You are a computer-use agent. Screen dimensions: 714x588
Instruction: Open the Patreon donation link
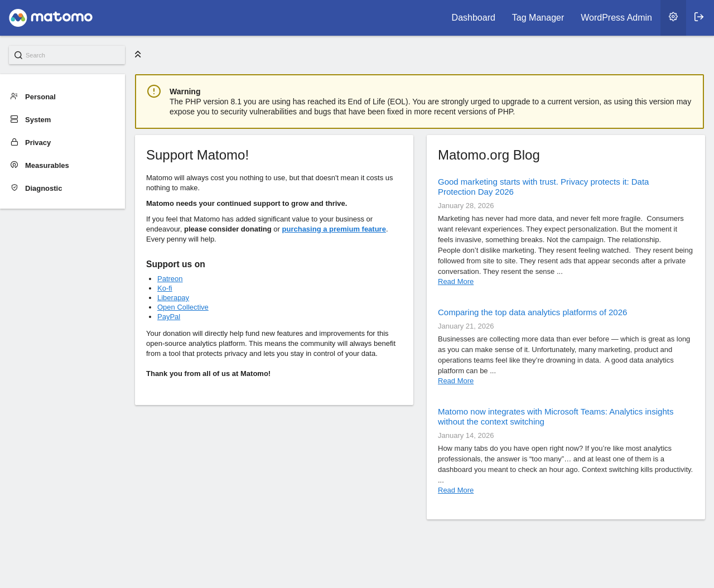point(170,279)
